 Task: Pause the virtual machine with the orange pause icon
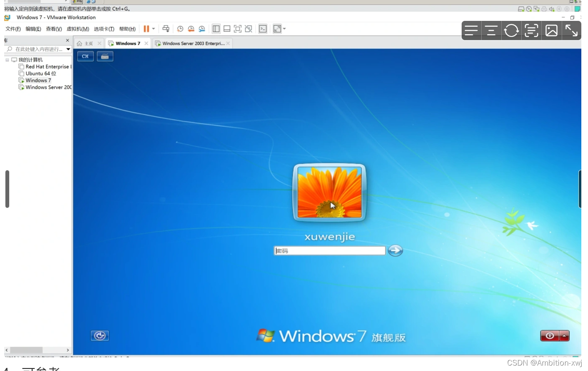[x=146, y=29]
